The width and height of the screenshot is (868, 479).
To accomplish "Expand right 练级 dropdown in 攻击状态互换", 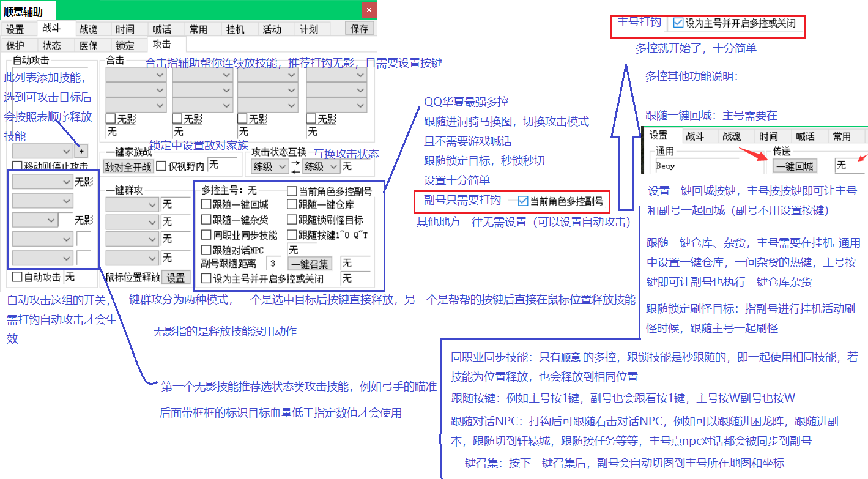I will [322, 166].
